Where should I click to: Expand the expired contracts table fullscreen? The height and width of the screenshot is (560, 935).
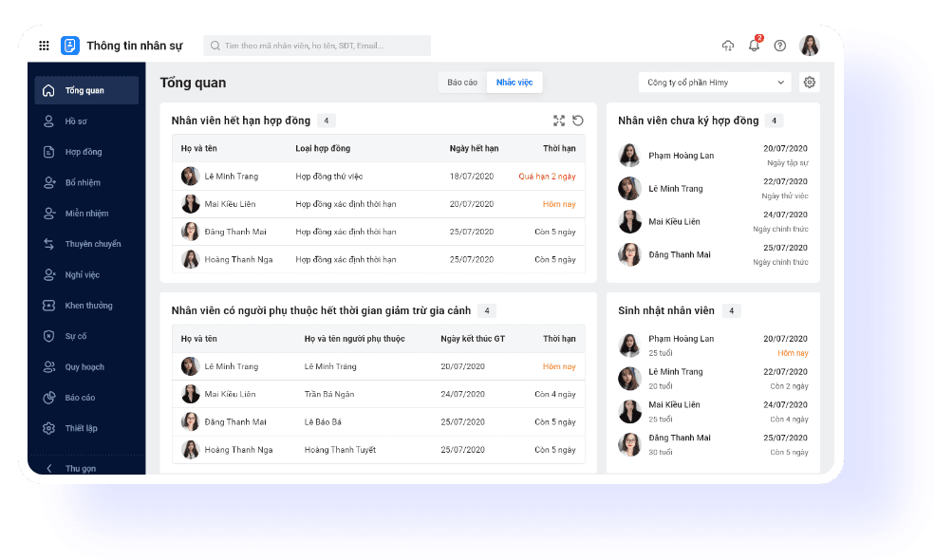coord(559,121)
